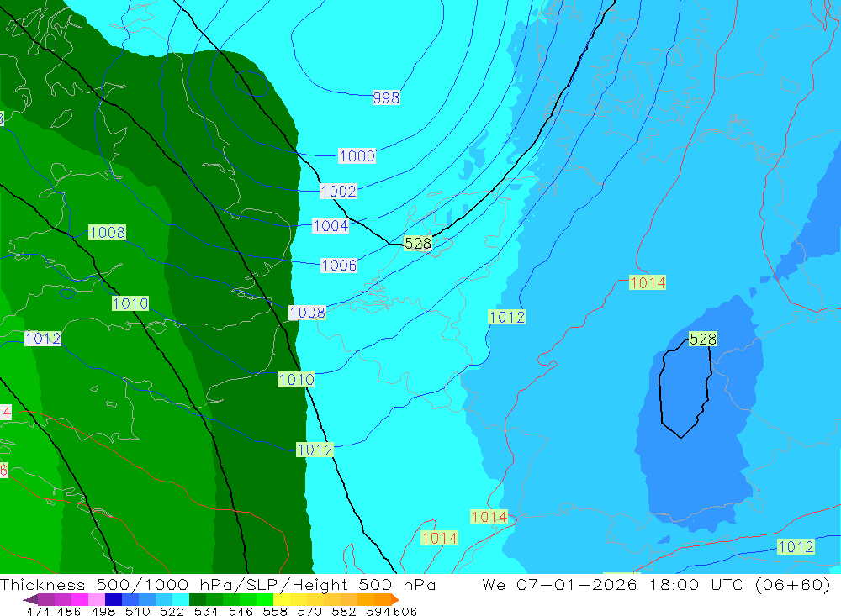
Task: Click the 558 legend value
Action: (x=275, y=612)
